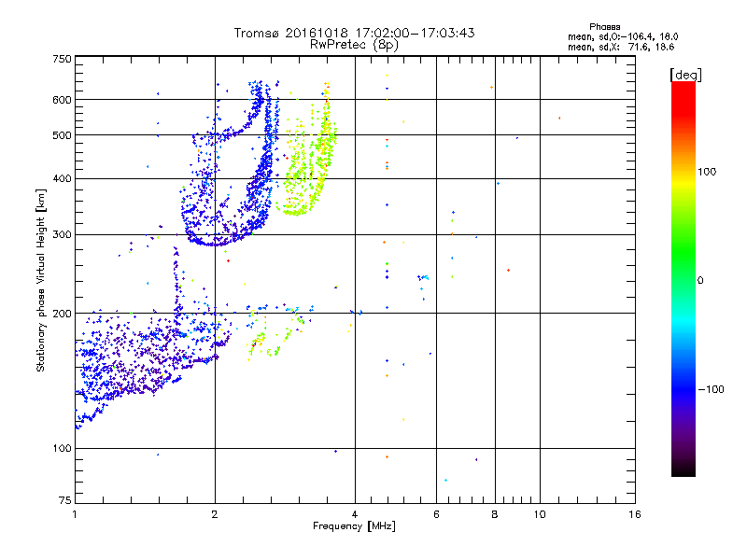Click the colorbar label '0'

pos(700,281)
